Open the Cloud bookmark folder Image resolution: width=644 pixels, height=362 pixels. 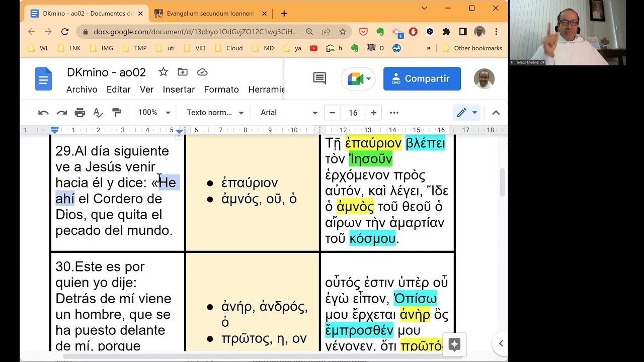coord(229,48)
